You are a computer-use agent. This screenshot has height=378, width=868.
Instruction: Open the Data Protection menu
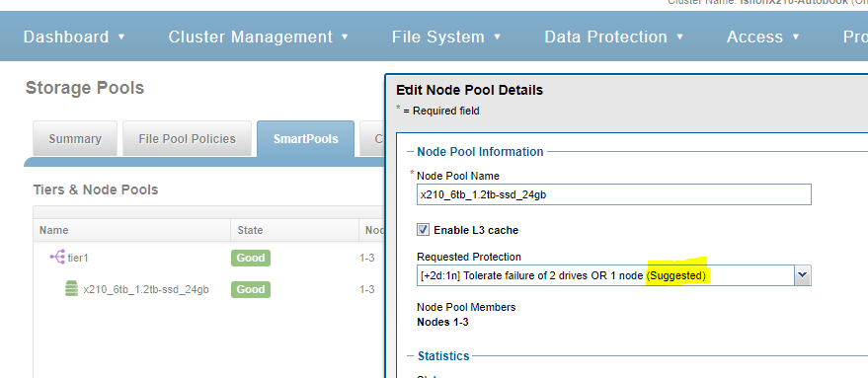[614, 38]
